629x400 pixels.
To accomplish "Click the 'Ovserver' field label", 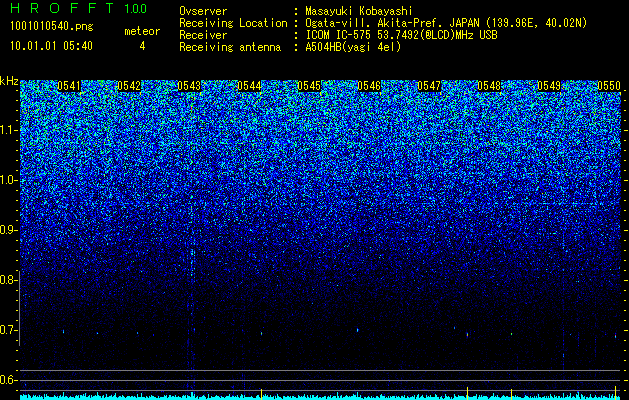I will (x=203, y=11).
